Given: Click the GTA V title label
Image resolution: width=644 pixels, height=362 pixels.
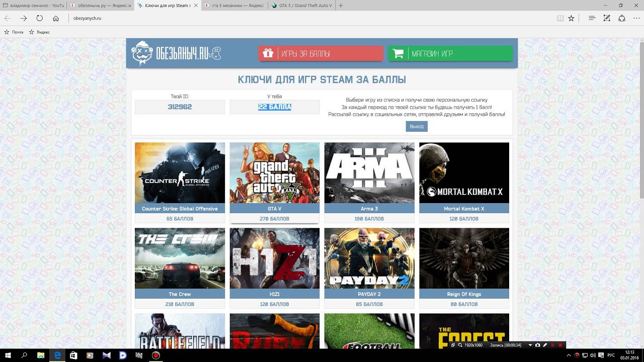Looking at the screenshot, I should [x=275, y=209].
